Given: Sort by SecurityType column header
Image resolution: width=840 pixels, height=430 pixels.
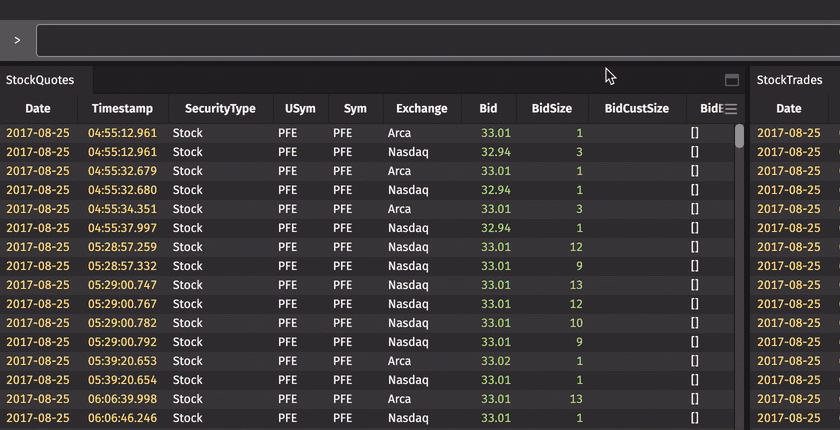Looking at the screenshot, I should (x=220, y=109).
